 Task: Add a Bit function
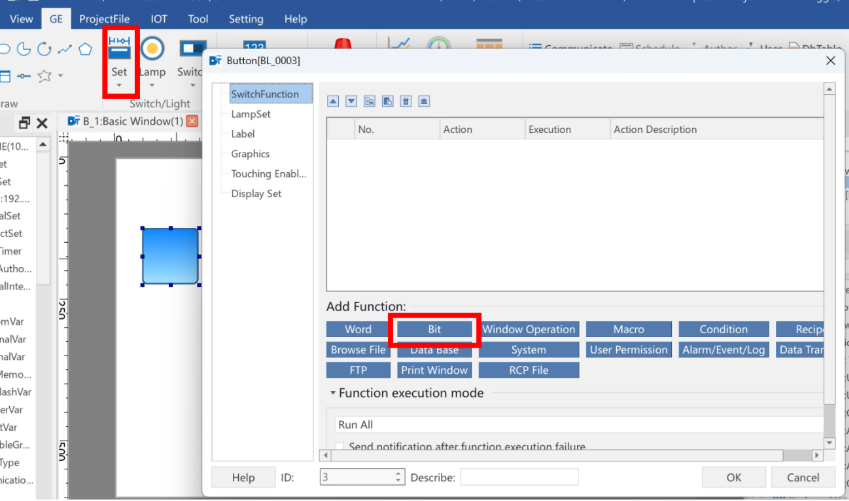434,329
